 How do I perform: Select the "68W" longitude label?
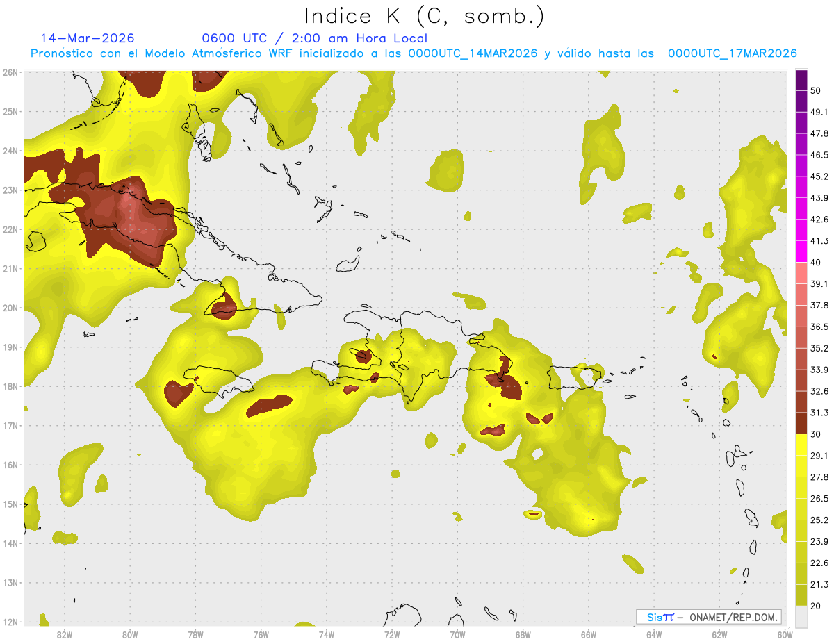pyautogui.click(x=523, y=635)
